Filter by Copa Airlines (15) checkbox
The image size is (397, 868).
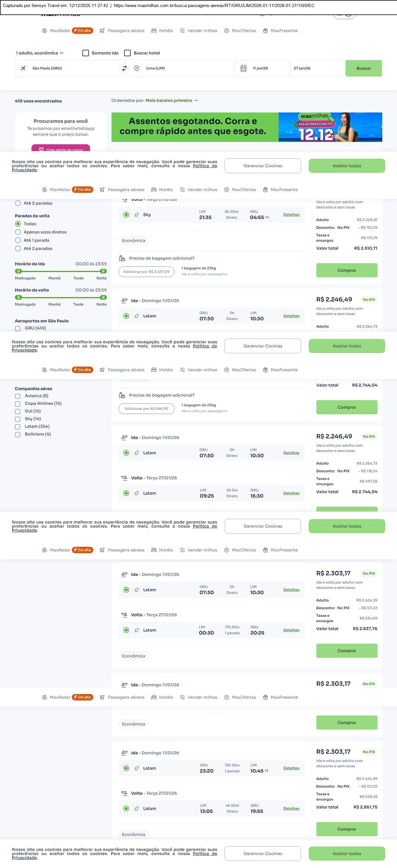(x=18, y=404)
